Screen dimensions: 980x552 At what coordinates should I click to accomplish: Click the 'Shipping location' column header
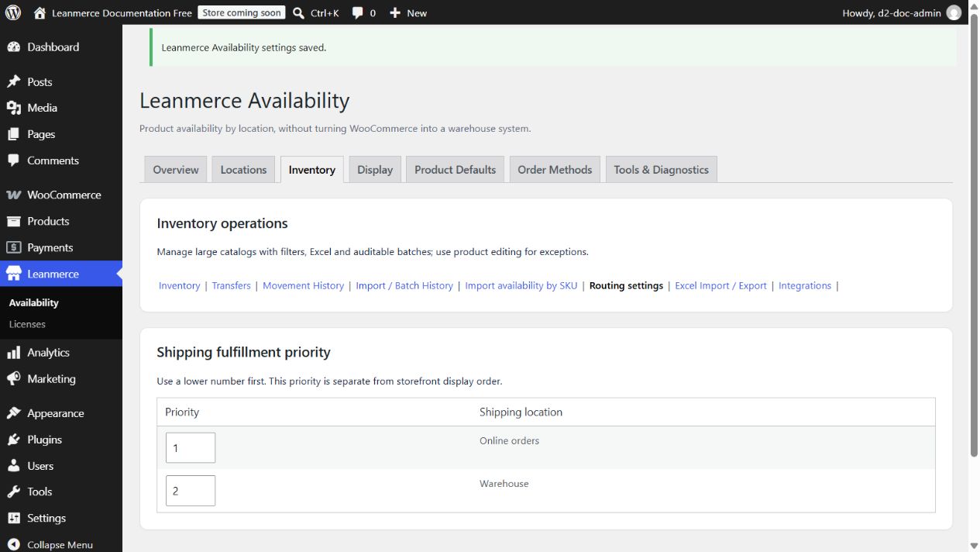coord(521,412)
